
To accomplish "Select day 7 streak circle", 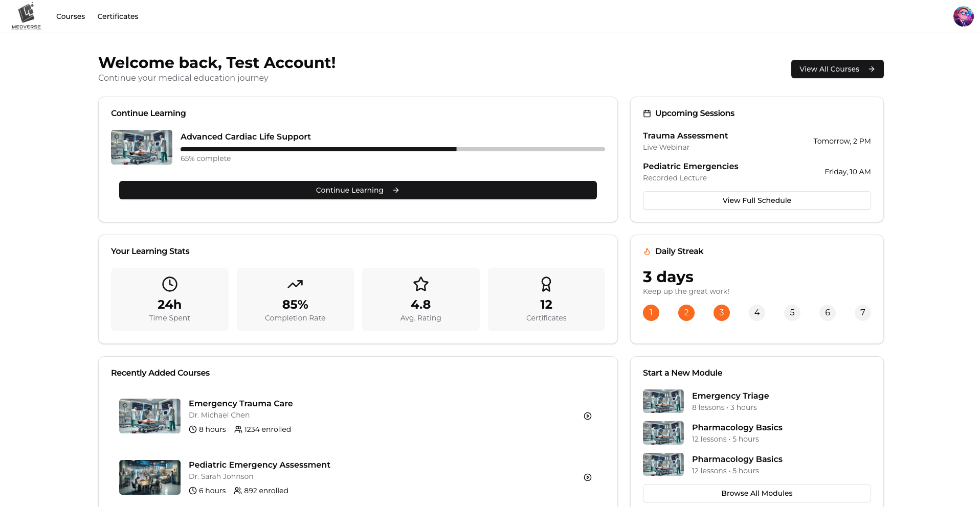I will [863, 313].
